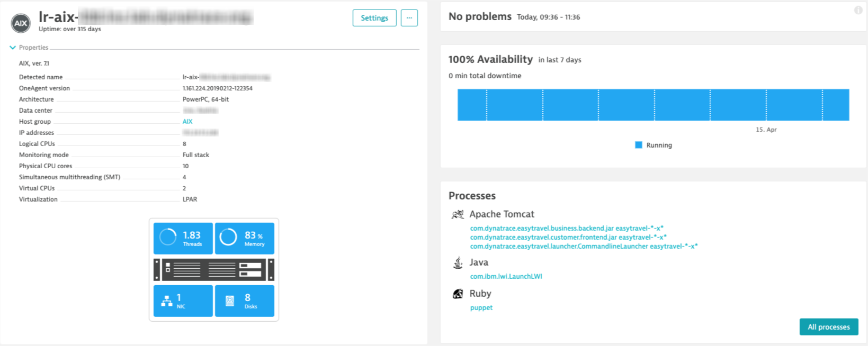Click the Logical CPUs label
The height and width of the screenshot is (346, 868).
tap(37, 144)
